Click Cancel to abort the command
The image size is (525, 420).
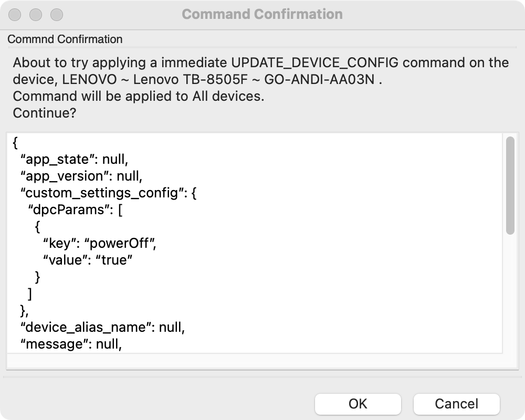(x=456, y=404)
